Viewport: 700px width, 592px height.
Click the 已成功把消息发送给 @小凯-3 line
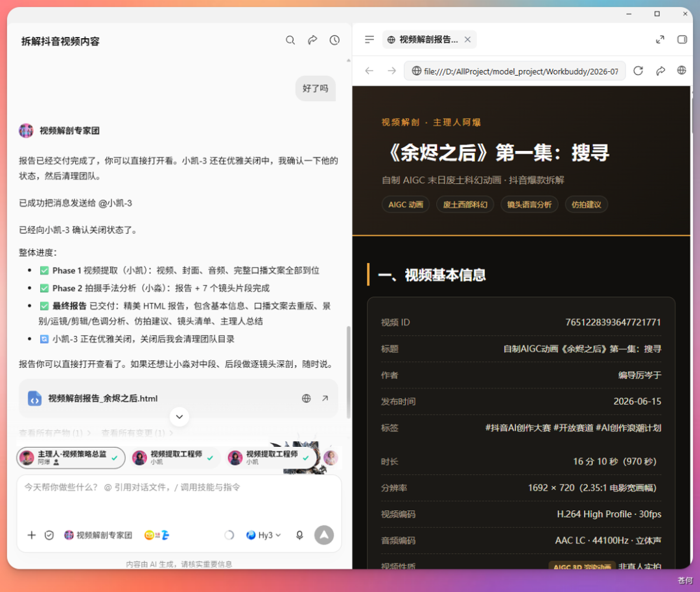[75, 203]
